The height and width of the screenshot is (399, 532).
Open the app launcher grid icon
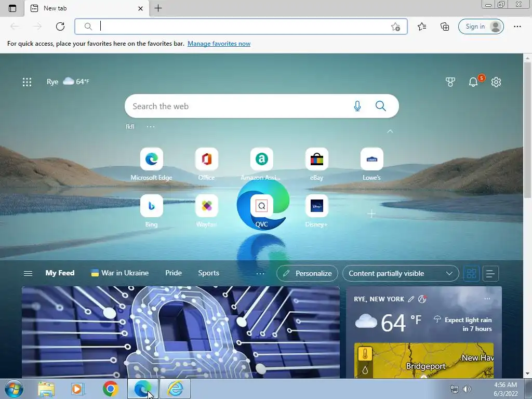click(x=27, y=82)
